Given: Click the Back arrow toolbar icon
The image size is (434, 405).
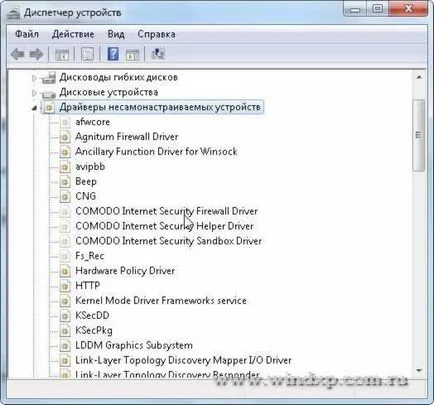Looking at the screenshot, I should 17,54.
